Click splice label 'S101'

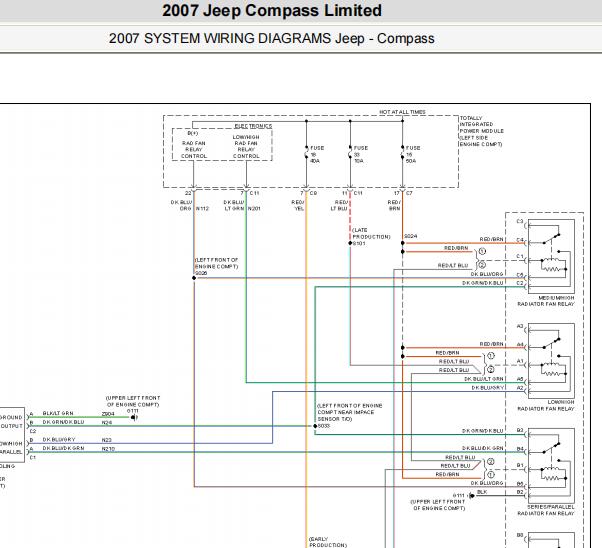click(359, 243)
